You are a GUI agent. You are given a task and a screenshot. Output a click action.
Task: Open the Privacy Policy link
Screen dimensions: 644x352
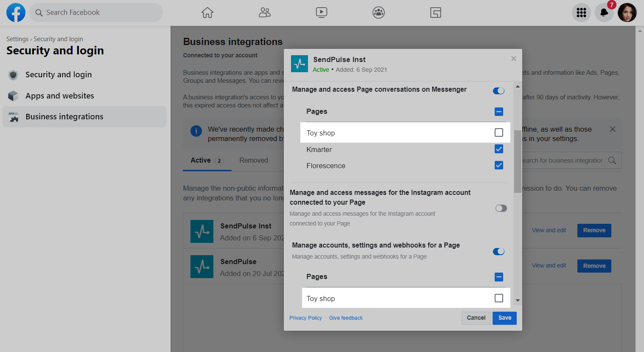[x=306, y=318]
